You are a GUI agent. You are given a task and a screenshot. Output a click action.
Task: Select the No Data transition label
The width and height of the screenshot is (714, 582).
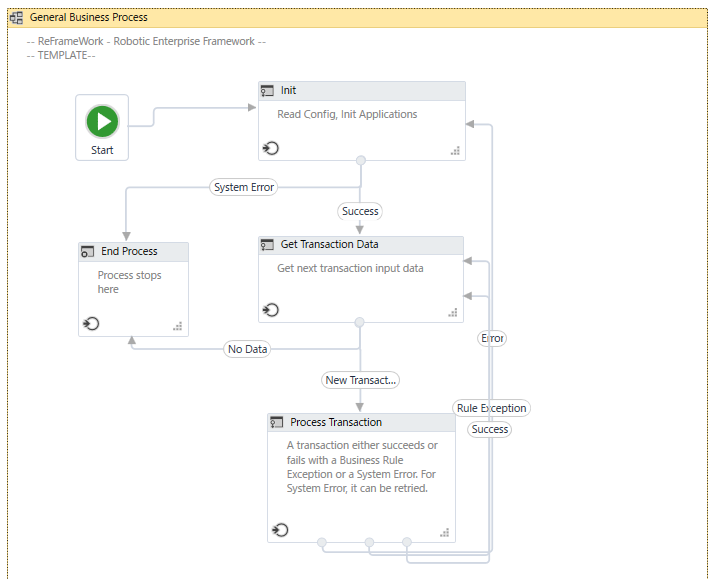click(x=247, y=349)
